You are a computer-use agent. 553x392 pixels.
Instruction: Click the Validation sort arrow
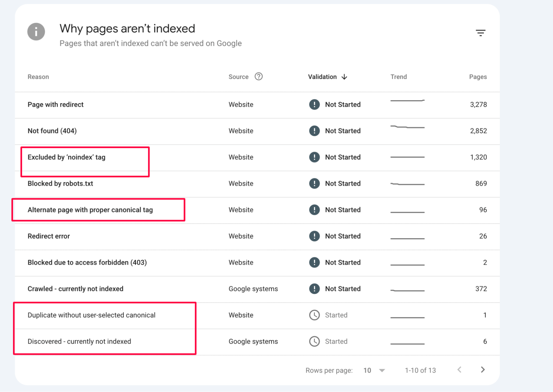pos(344,77)
